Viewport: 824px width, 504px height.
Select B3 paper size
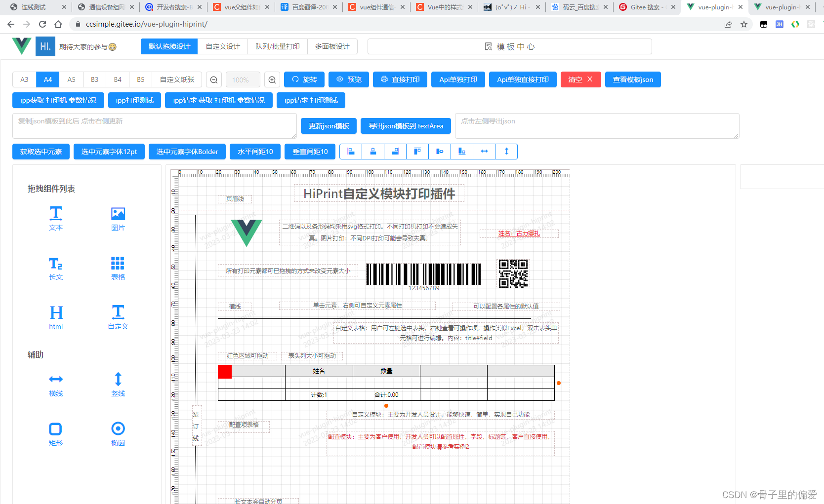coord(94,79)
